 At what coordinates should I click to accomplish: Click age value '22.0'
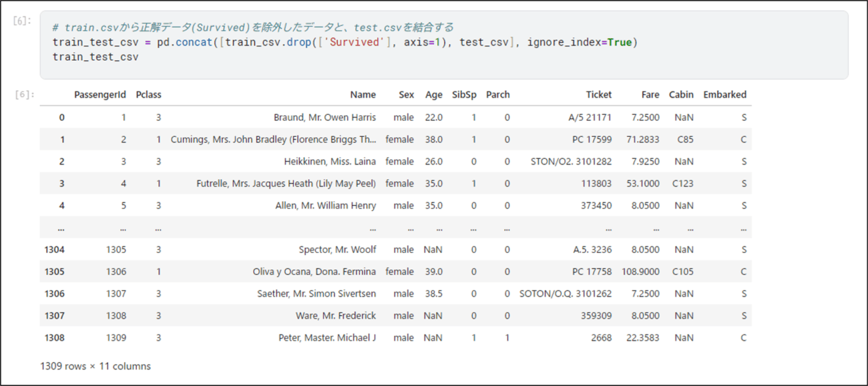pos(434,118)
